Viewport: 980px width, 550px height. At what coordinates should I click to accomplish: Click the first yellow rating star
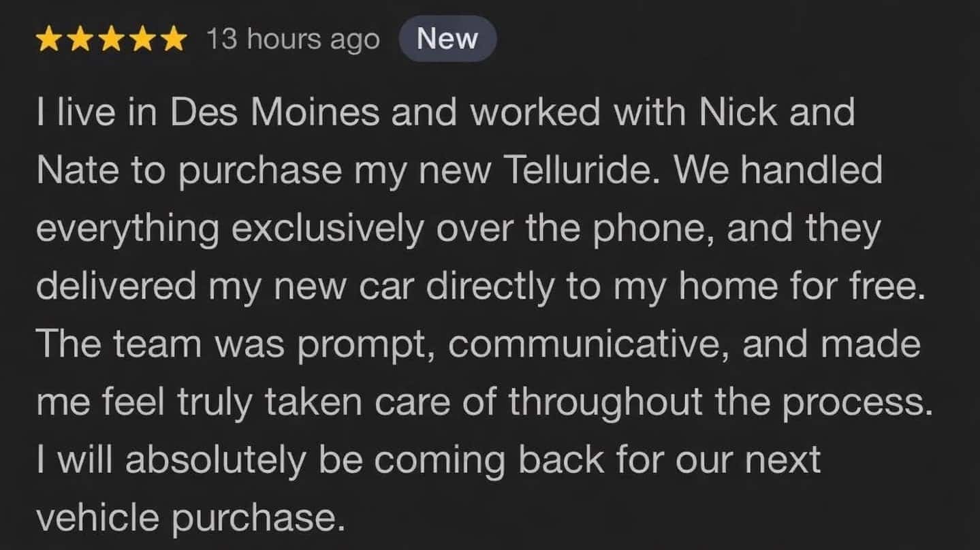pyautogui.click(x=50, y=40)
